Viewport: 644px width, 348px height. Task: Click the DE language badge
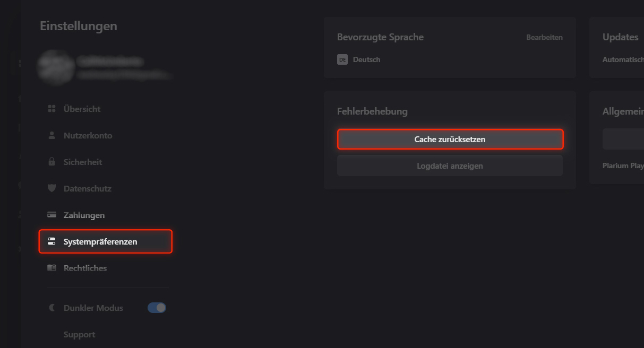click(342, 59)
